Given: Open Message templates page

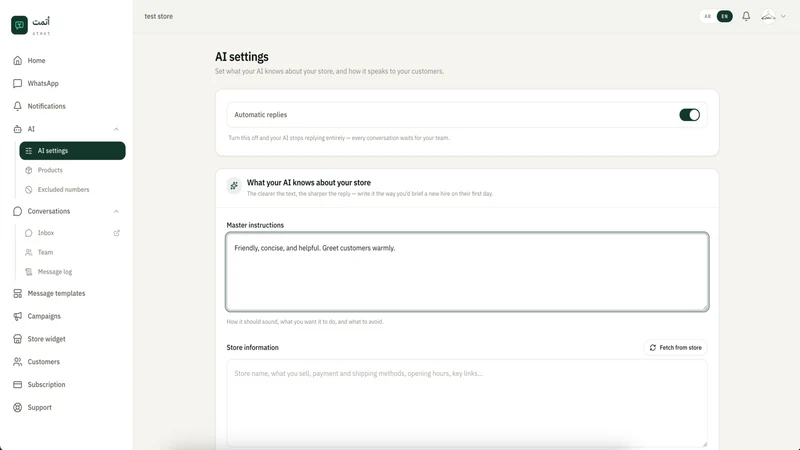Looking at the screenshot, I should [56, 293].
